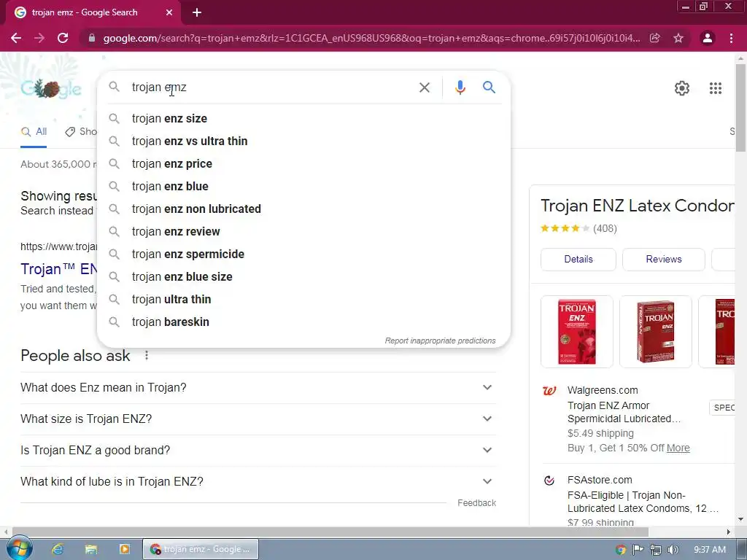This screenshot has width=747, height=560.
Task: Click the padlock site info icon
Action: click(91, 38)
